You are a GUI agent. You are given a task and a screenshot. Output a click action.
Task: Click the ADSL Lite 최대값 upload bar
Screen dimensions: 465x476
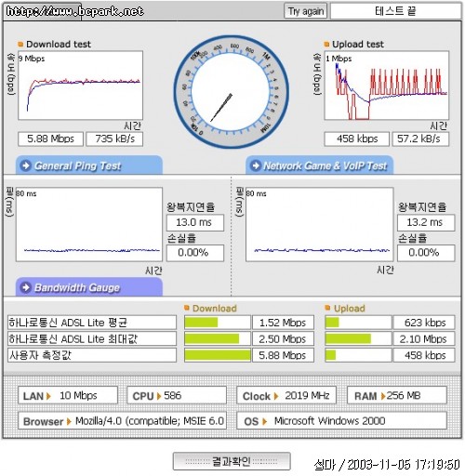point(358,338)
